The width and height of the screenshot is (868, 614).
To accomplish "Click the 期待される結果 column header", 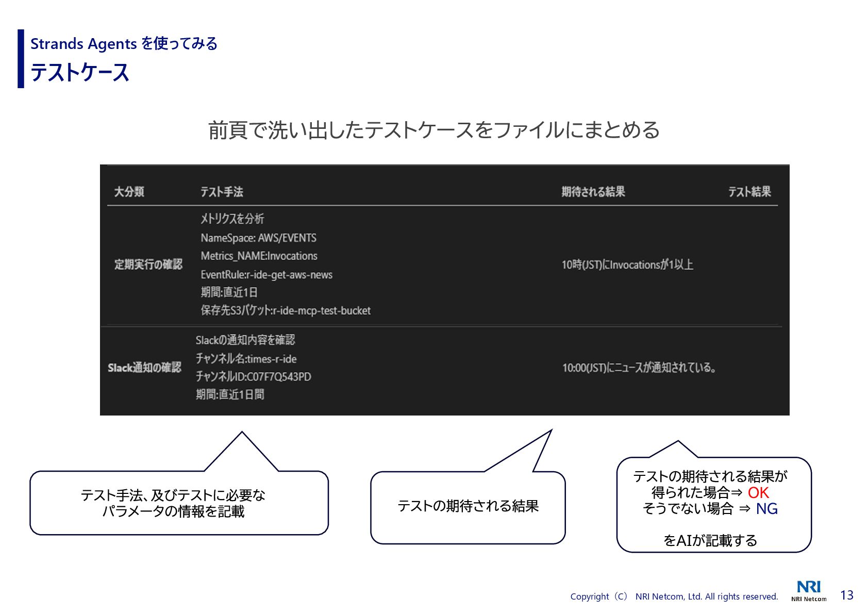I will click(593, 192).
